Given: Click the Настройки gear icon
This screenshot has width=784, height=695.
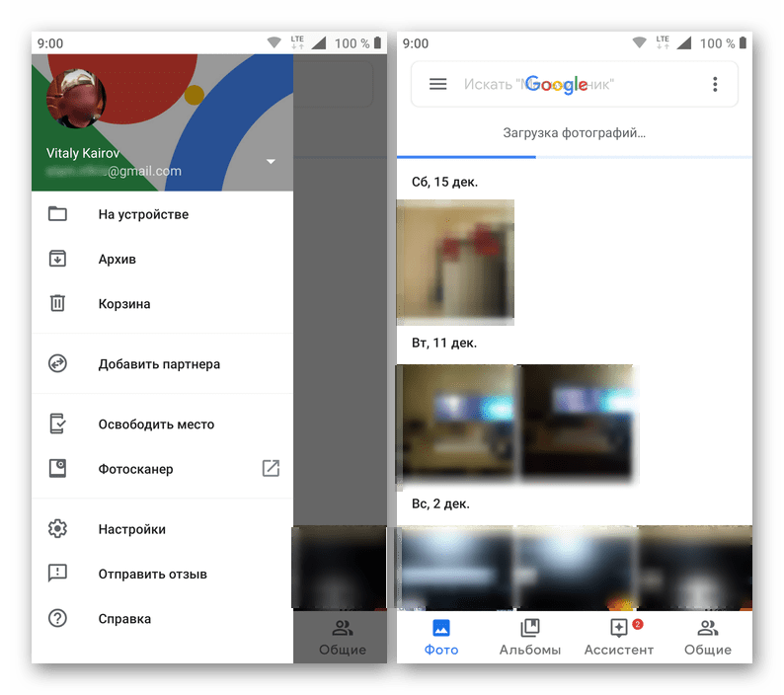Looking at the screenshot, I should pos(57,528).
